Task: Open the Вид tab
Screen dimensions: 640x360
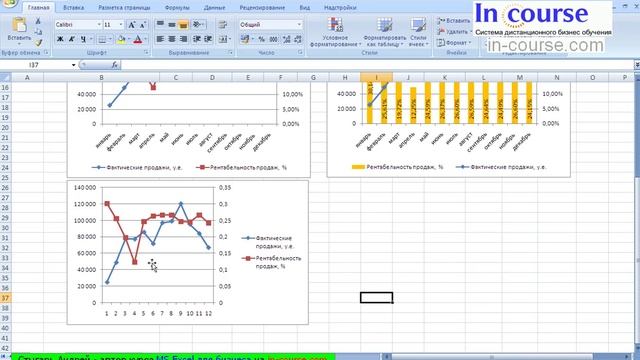Action: point(304,7)
